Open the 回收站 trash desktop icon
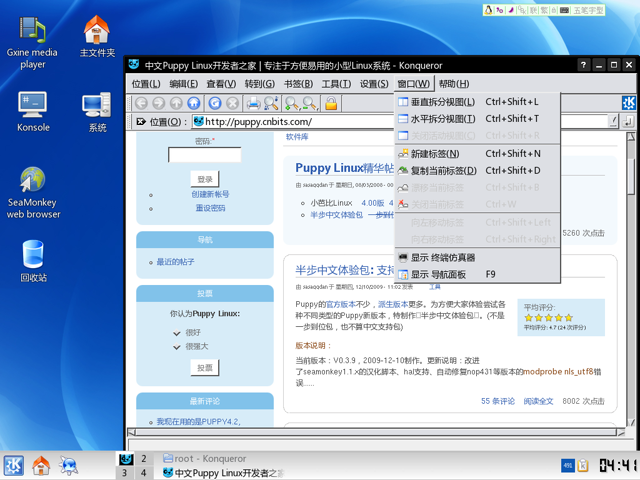Screen dimensions: 640x480 [x=33, y=261]
